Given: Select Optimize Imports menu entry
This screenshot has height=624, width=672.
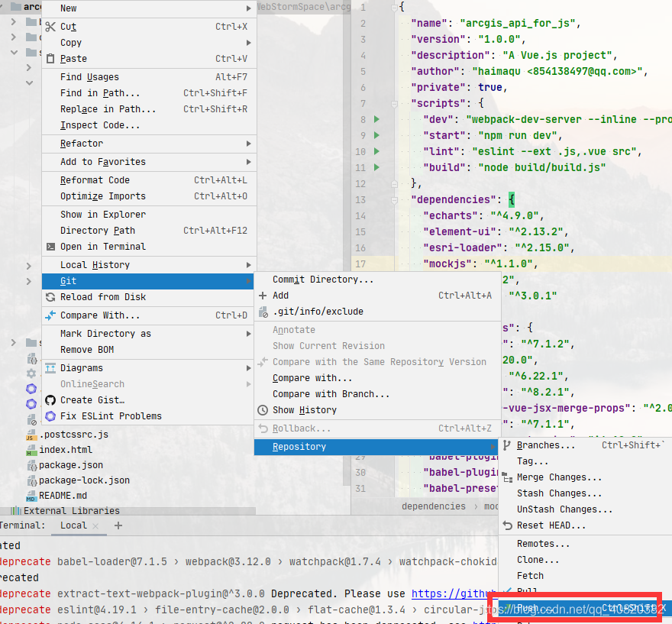Looking at the screenshot, I should [x=149, y=196].
